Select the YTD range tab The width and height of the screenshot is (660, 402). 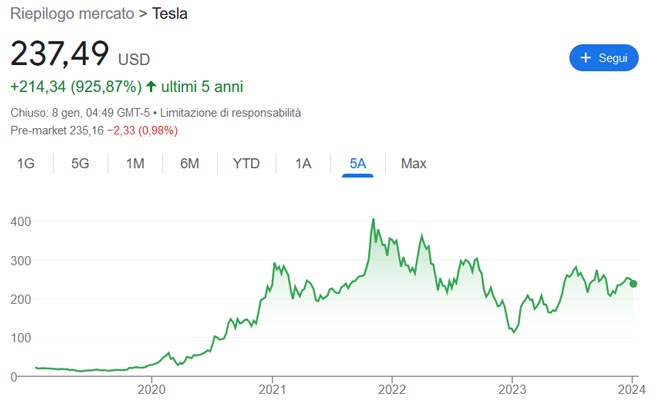[x=247, y=163]
